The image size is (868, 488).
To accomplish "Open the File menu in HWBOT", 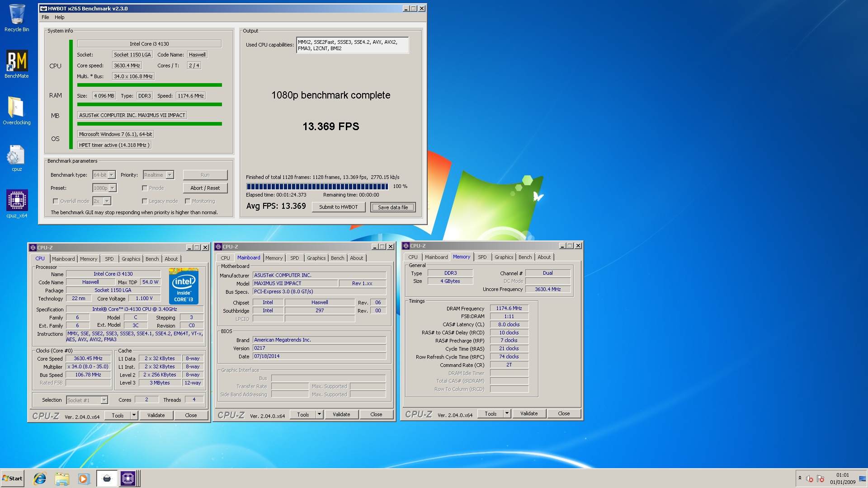I will (x=45, y=17).
